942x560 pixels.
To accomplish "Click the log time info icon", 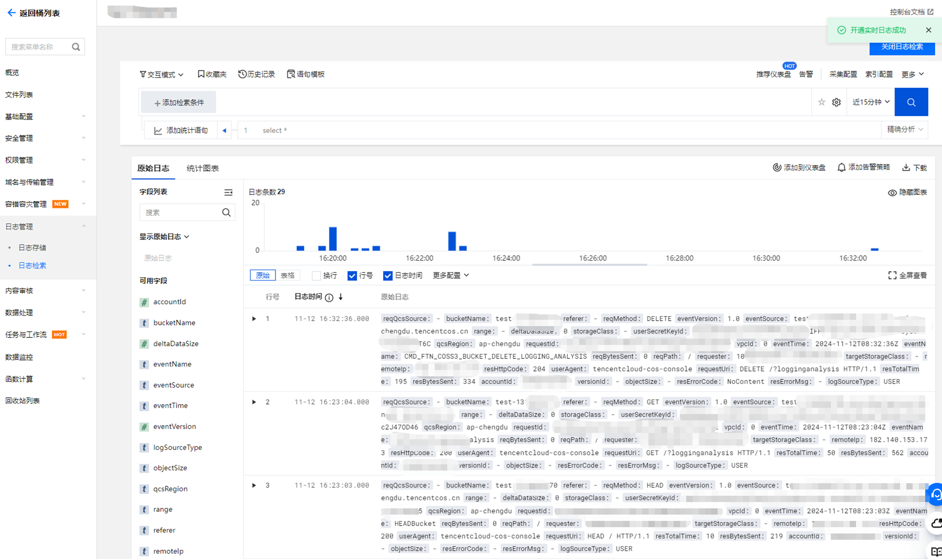I will pos(329,298).
